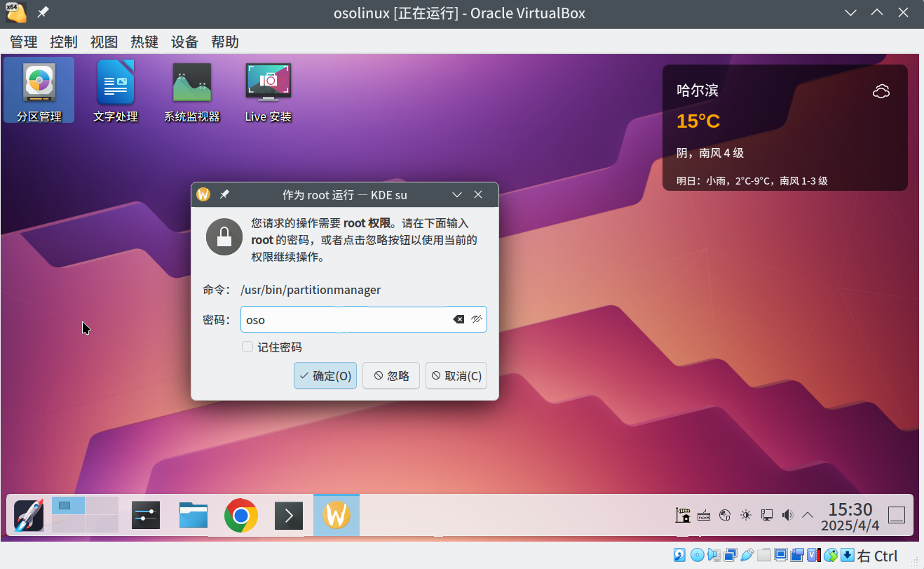Open the 视图 menu
Image resolution: width=924 pixels, height=569 pixels.
(x=103, y=41)
